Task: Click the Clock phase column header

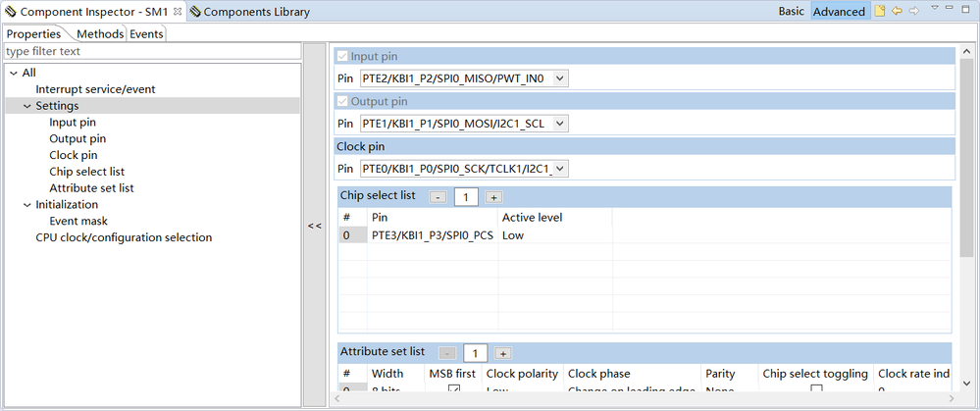Action: point(632,374)
